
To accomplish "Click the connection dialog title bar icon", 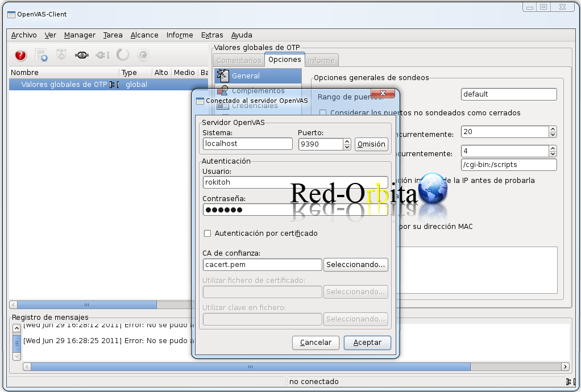I will [200, 101].
